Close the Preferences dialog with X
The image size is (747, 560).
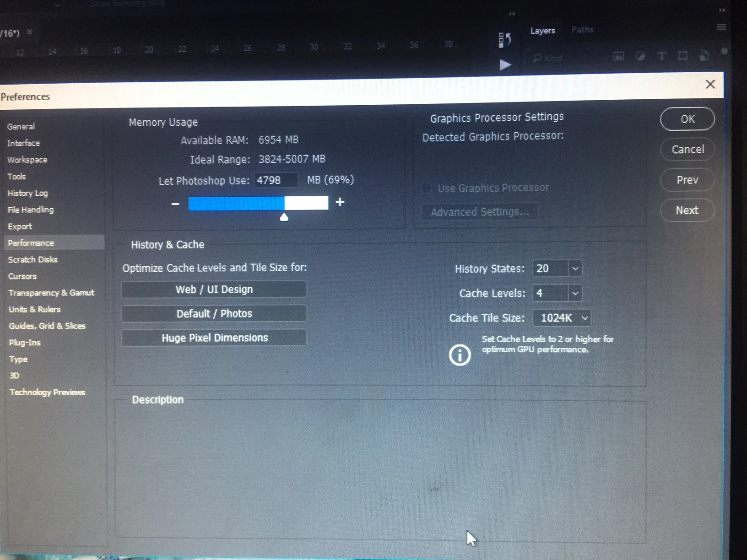click(710, 84)
